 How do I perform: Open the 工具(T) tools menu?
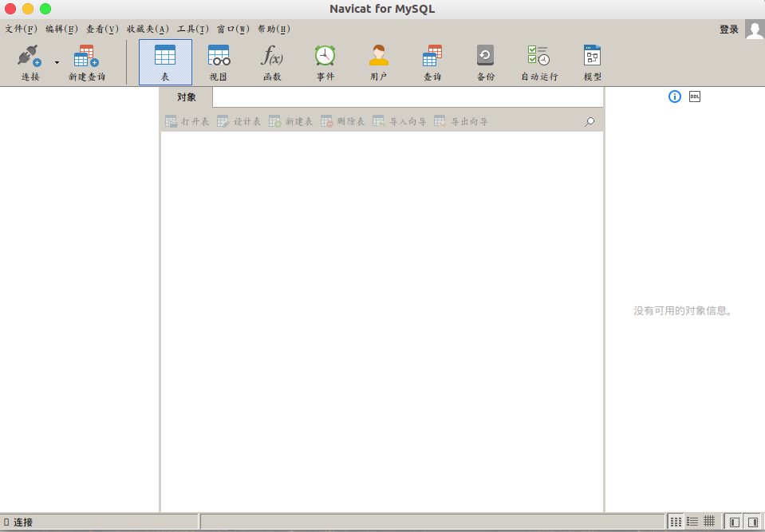193,29
